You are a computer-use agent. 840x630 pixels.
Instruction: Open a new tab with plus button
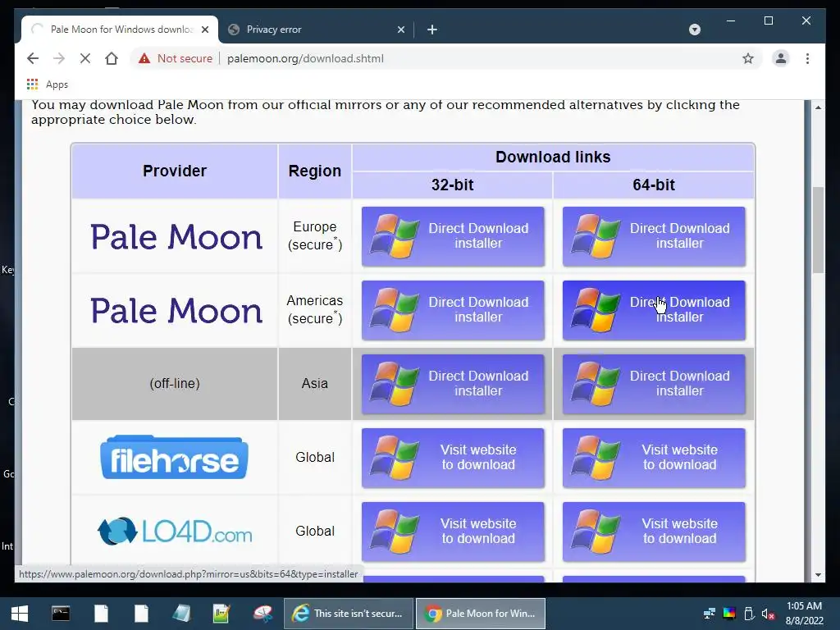pyautogui.click(x=432, y=30)
